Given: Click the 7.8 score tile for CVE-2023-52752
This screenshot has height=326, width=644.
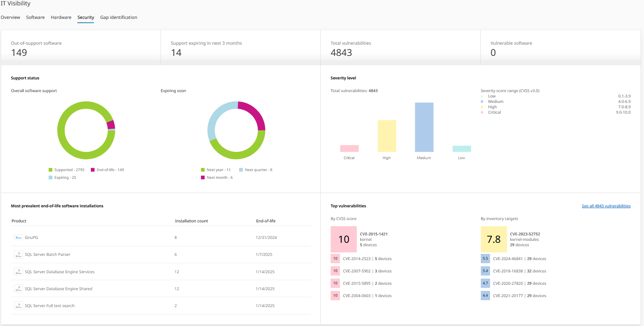Looking at the screenshot, I should click(493, 239).
